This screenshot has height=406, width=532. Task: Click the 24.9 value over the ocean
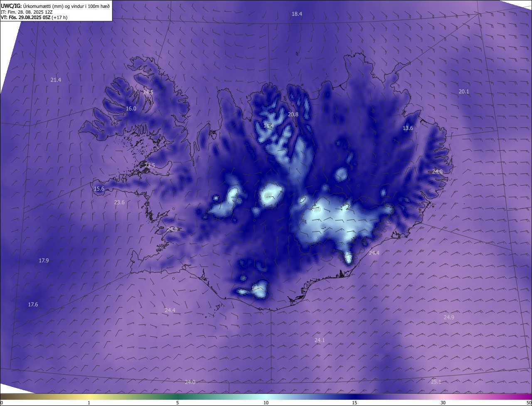[x=449, y=318]
